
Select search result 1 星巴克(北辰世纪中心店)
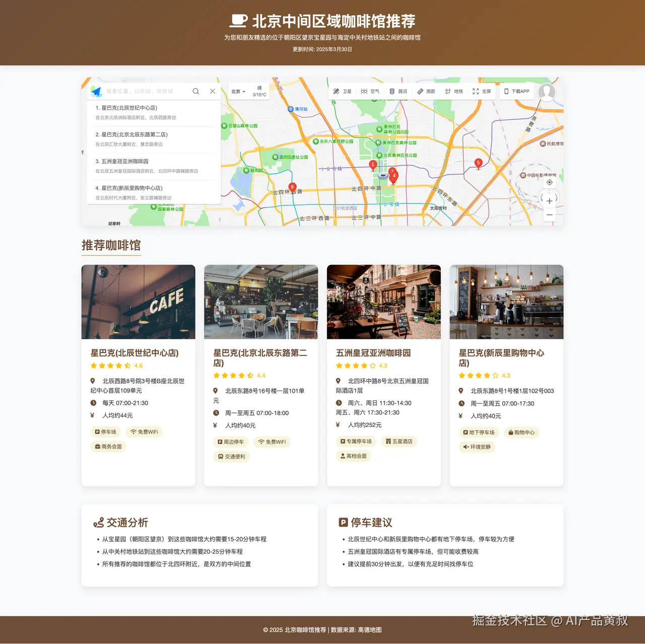pyautogui.click(x=154, y=113)
